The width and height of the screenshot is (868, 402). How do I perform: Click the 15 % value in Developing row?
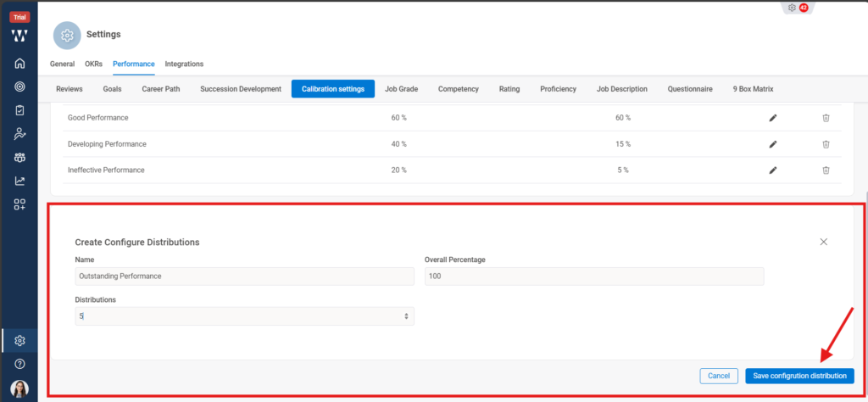(623, 144)
